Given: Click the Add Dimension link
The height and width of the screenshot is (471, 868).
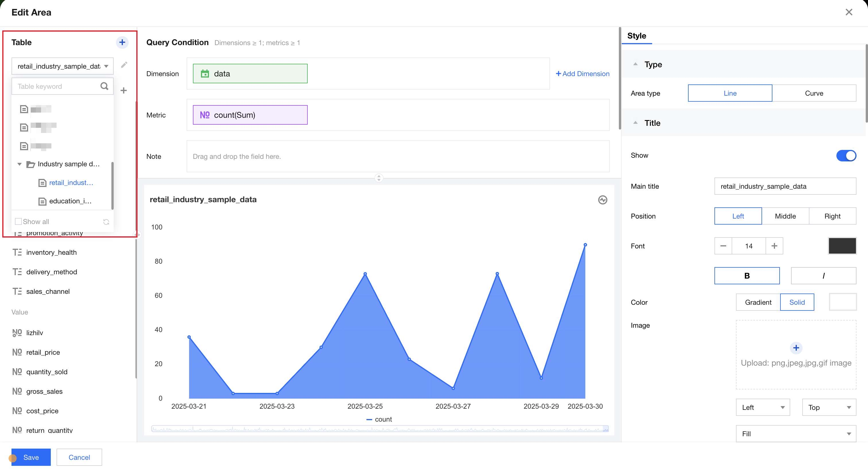Looking at the screenshot, I should click(x=583, y=74).
